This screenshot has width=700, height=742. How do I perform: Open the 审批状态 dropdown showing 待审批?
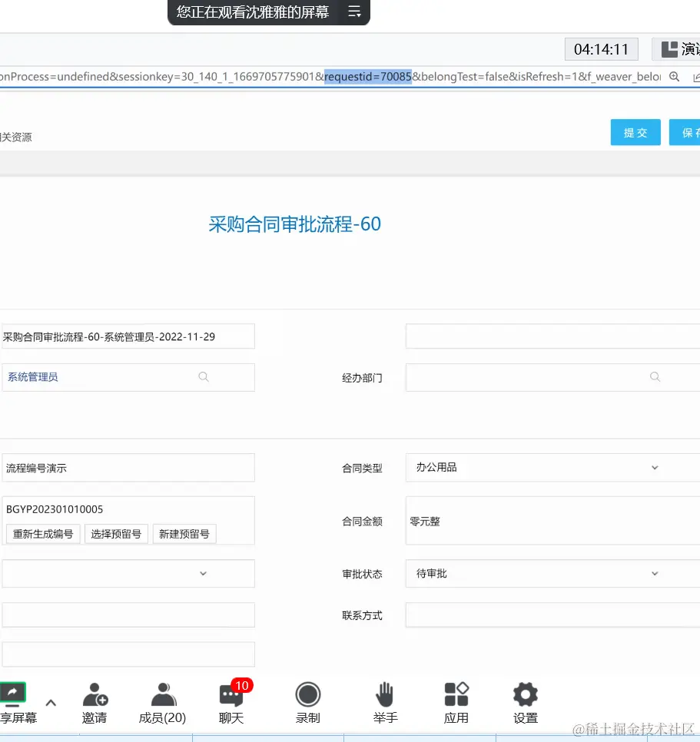point(552,574)
